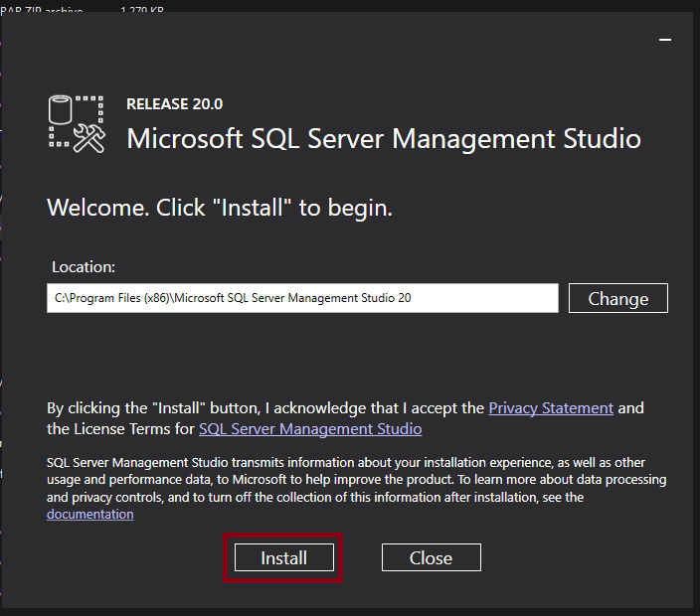Click the Welcome heading text

click(x=220, y=209)
